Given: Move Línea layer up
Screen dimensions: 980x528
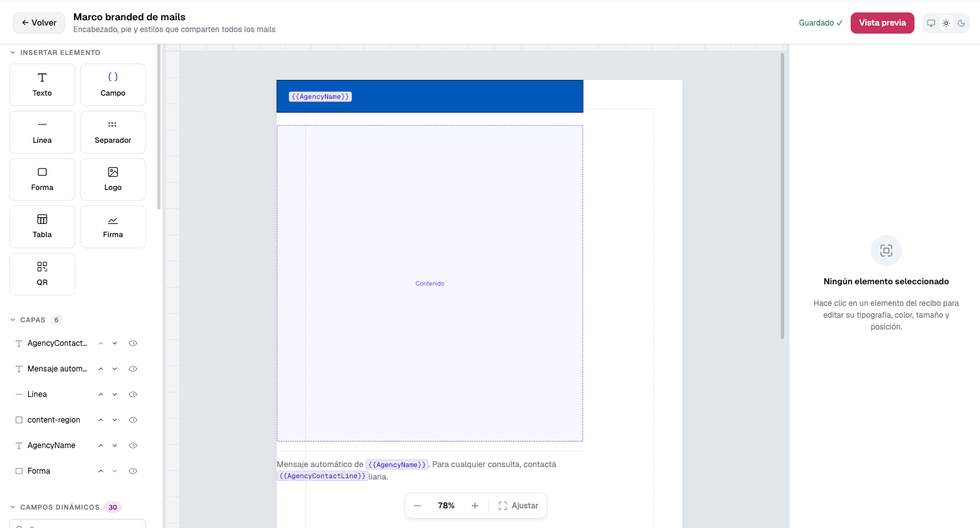Looking at the screenshot, I should click(101, 394).
